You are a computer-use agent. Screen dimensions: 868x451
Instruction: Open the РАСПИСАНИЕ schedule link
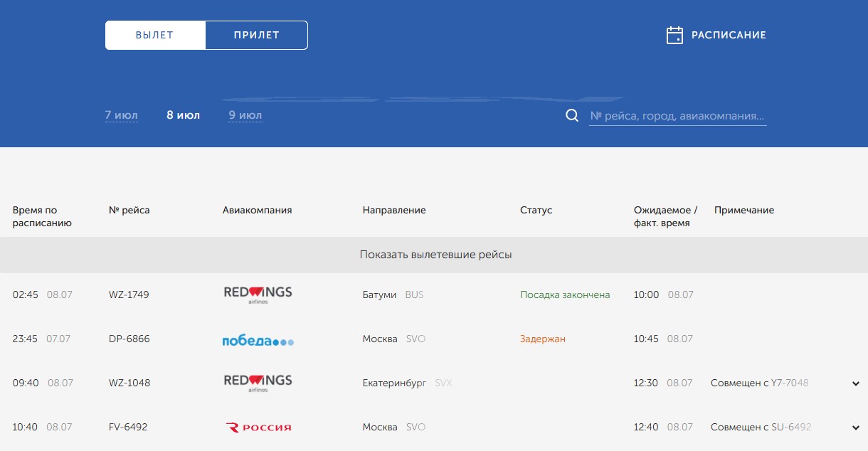(x=729, y=35)
